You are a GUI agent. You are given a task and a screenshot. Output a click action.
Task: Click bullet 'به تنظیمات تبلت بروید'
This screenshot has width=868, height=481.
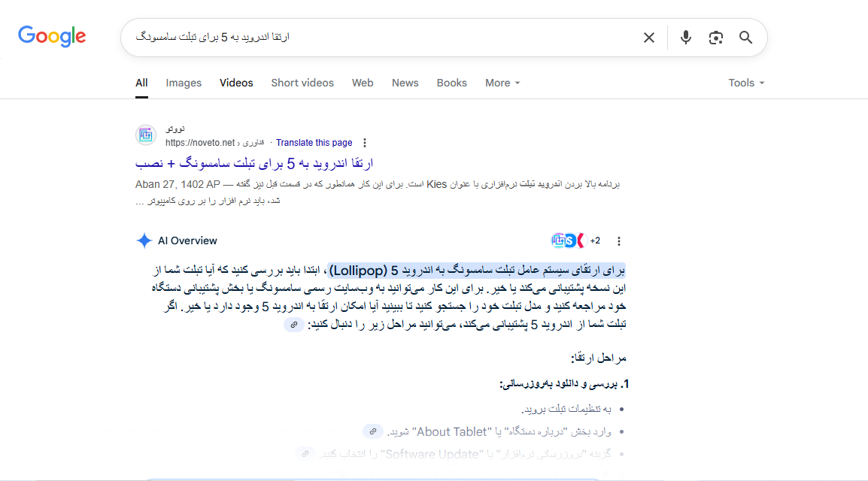(566, 409)
